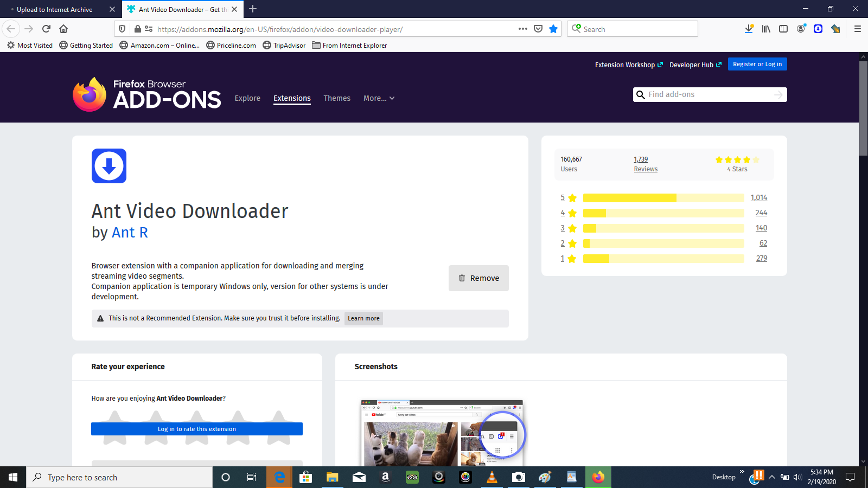Open Amazon.com bookmark
The width and height of the screenshot is (868, 488).
tap(159, 46)
